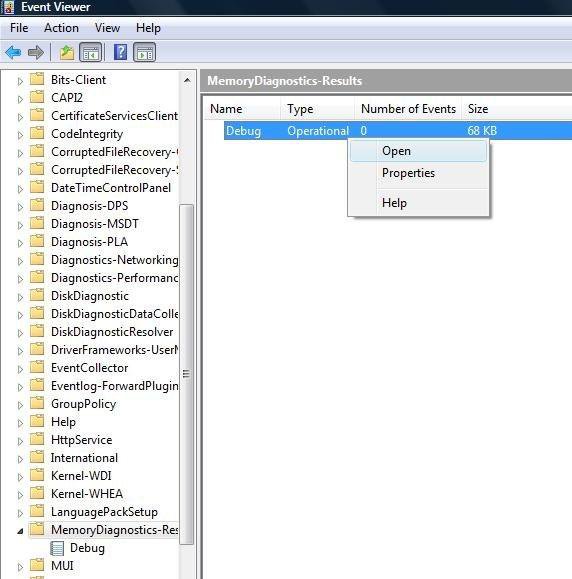
Task: Expand the Bits-Client tree node
Action: click(20, 81)
